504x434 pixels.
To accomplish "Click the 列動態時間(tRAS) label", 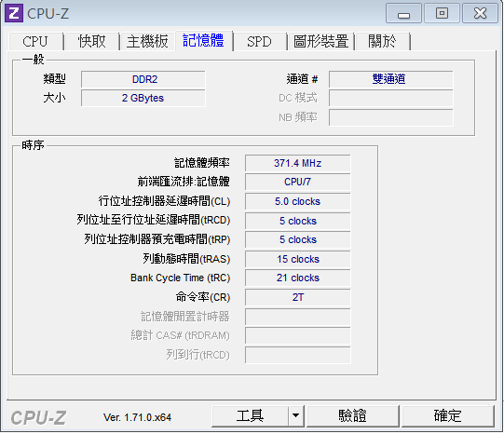I will 186,259.
